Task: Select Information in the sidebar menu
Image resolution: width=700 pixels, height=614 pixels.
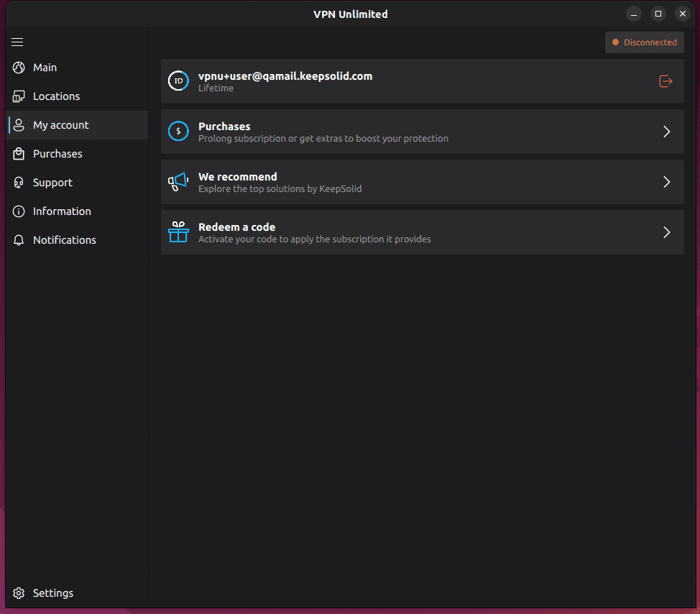Action: click(62, 211)
